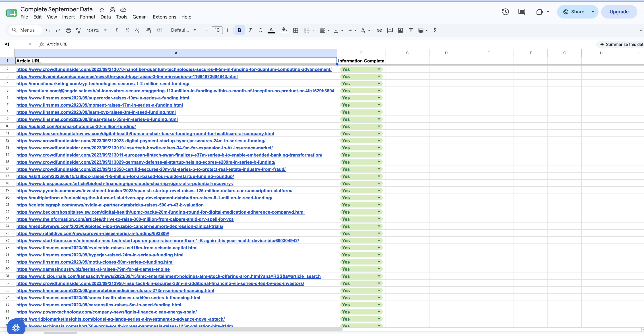Toggle italic formatting button

click(x=250, y=30)
